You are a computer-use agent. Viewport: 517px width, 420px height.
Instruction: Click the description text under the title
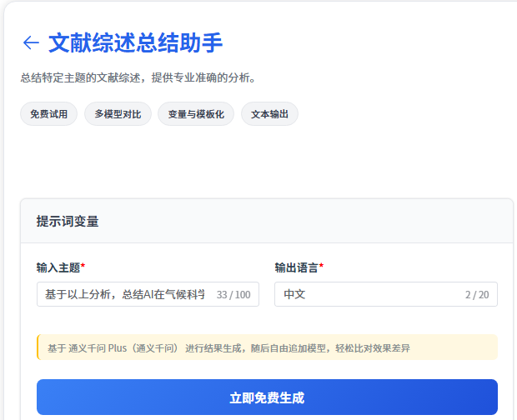(138, 78)
